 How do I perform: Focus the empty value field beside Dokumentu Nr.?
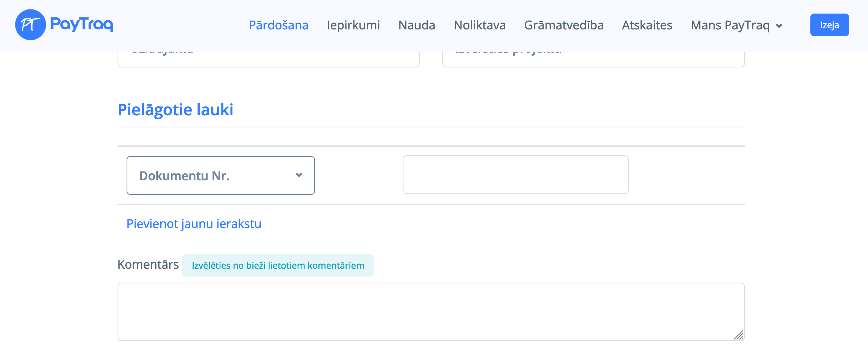tap(515, 175)
